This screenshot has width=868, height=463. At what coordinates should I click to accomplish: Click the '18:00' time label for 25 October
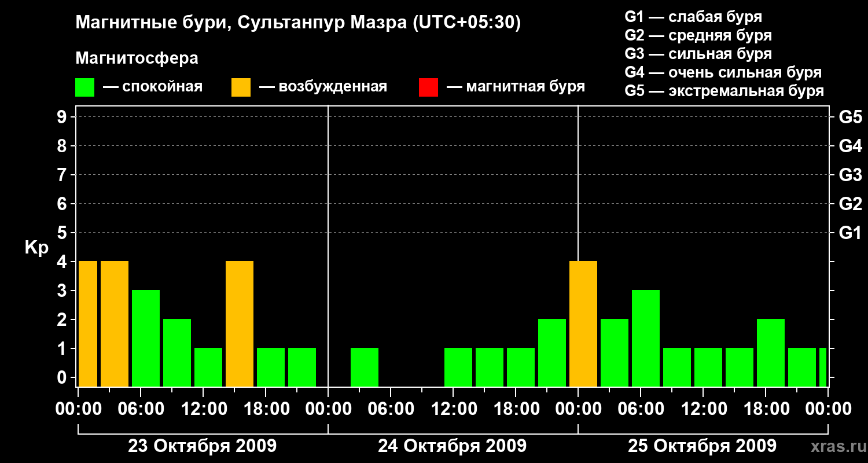(766, 409)
